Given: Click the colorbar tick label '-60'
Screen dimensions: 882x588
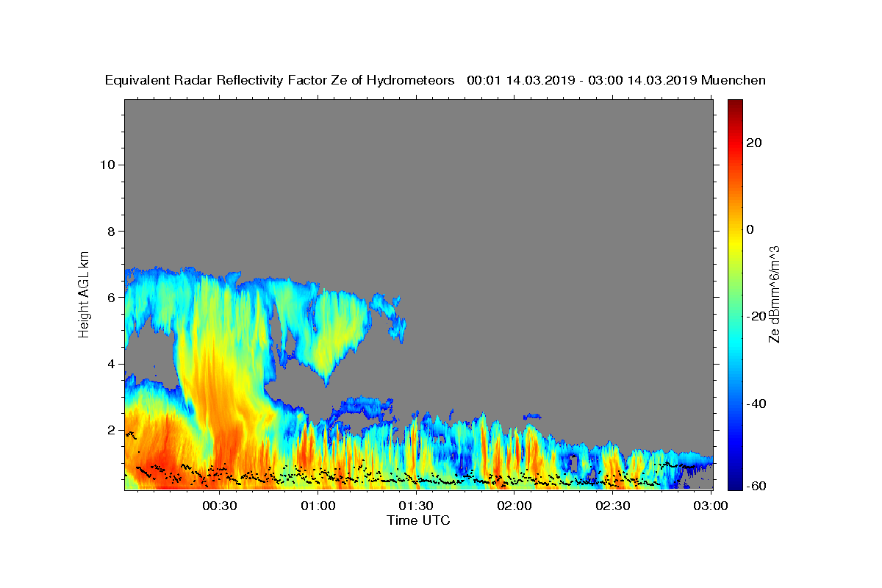Looking at the screenshot, I should click(756, 485).
